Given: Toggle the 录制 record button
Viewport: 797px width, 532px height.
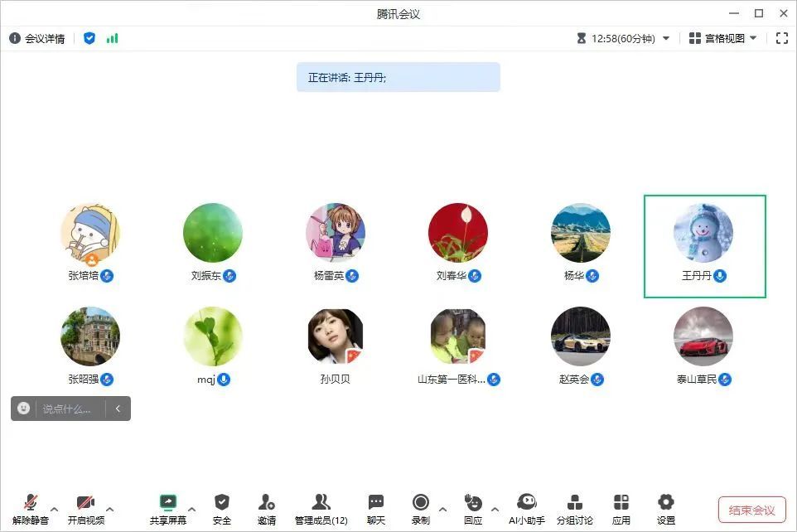Looking at the screenshot, I should [421, 503].
